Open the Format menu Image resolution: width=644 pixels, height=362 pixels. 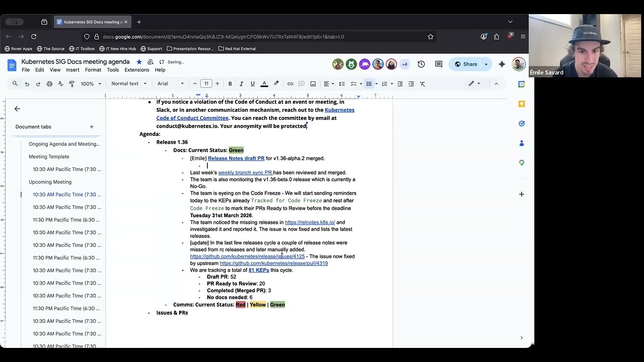(93, 70)
